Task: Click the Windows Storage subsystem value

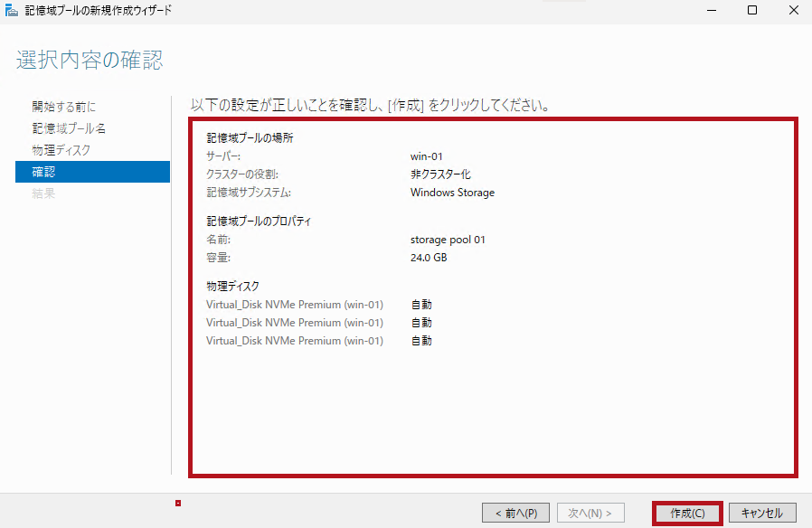Action: (x=452, y=193)
